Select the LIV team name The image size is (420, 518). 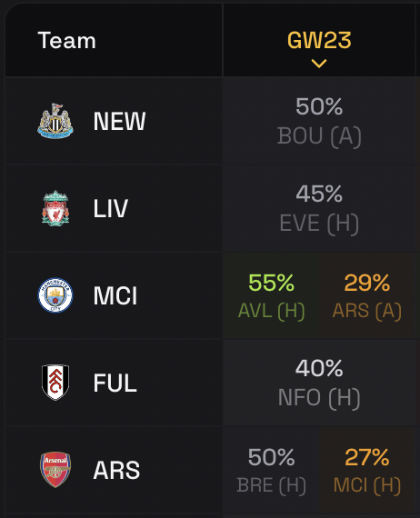click(110, 208)
